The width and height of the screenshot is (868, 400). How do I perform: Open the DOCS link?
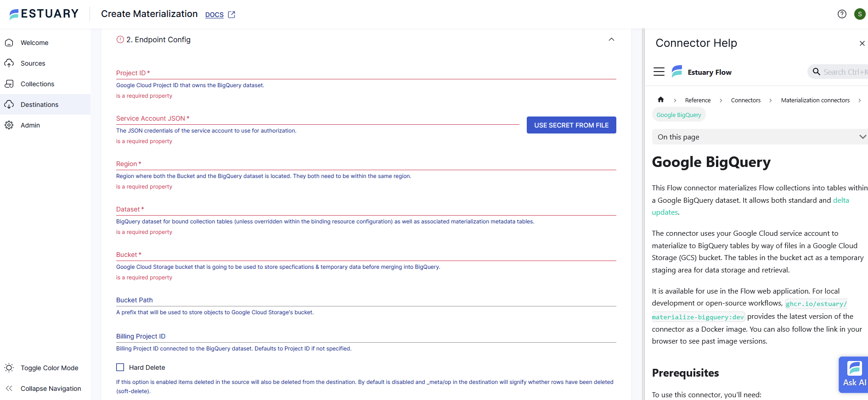point(214,15)
